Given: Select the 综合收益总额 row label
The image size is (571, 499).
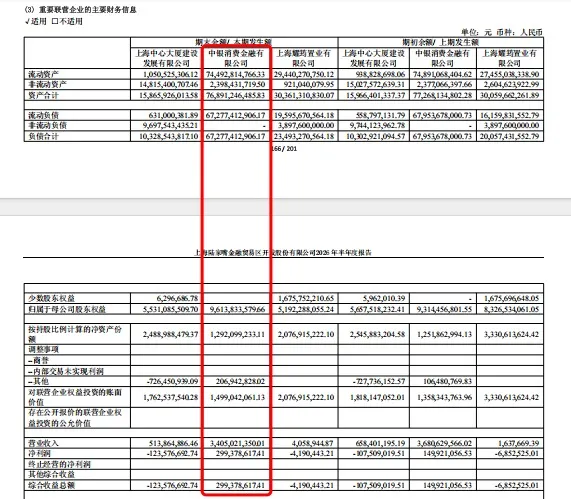Looking at the screenshot, I should click(51, 485).
